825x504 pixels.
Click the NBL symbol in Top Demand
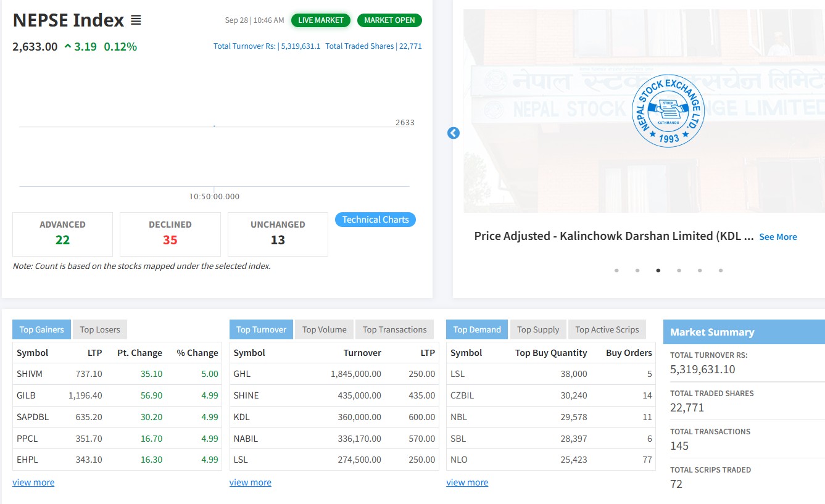[x=459, y=417]
